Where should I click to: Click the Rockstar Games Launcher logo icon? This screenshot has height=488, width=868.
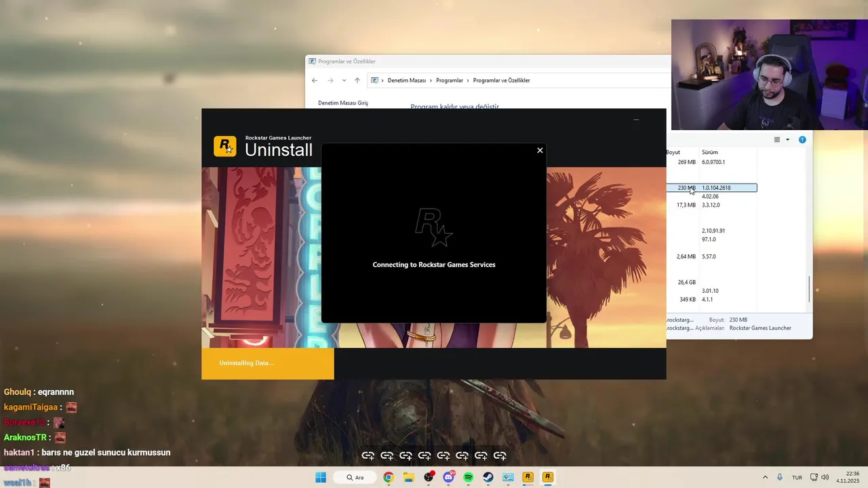pos(225,146)
